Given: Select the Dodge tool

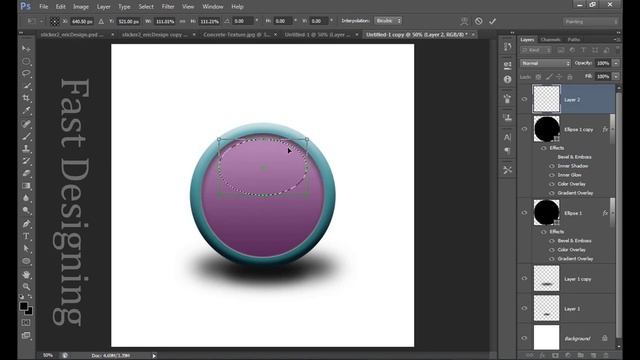Looking at the screenshot, I should click(27, 211).
